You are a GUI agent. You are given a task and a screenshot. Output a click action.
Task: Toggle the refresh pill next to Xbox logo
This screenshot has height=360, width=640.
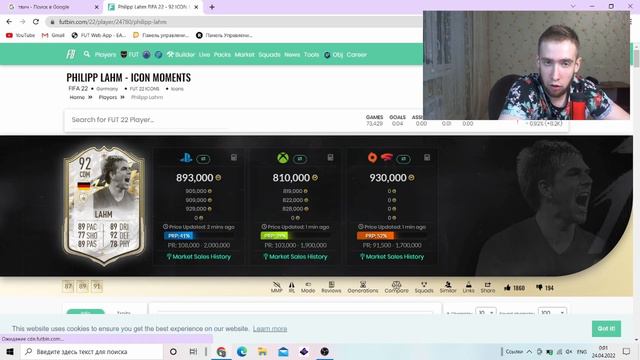300,159
